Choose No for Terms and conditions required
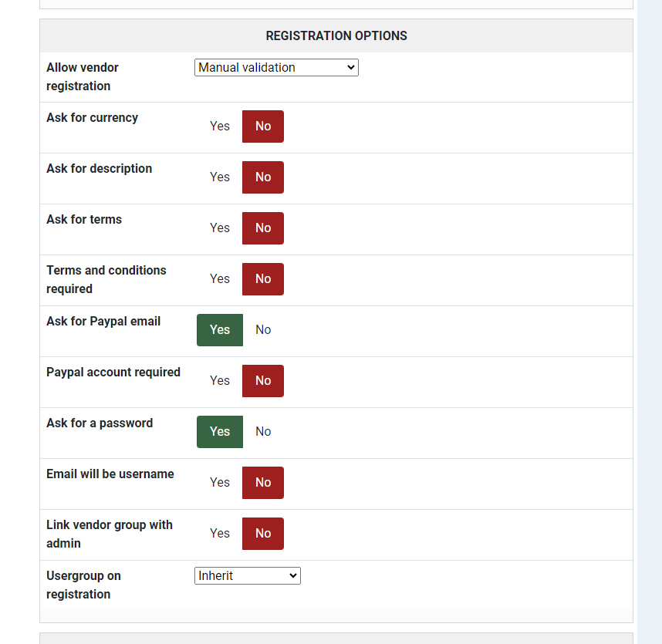The image size is (662, 644). [263, 279]
